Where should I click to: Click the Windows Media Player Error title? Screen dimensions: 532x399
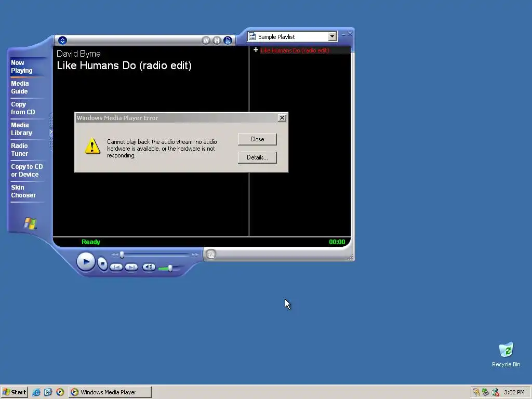tap(117, 118)
